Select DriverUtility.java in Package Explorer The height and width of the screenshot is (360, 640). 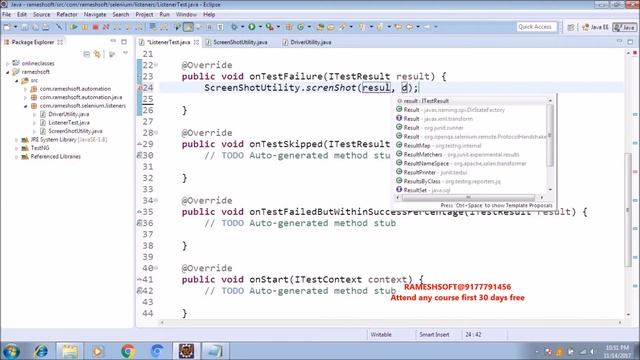pos(69,114)
